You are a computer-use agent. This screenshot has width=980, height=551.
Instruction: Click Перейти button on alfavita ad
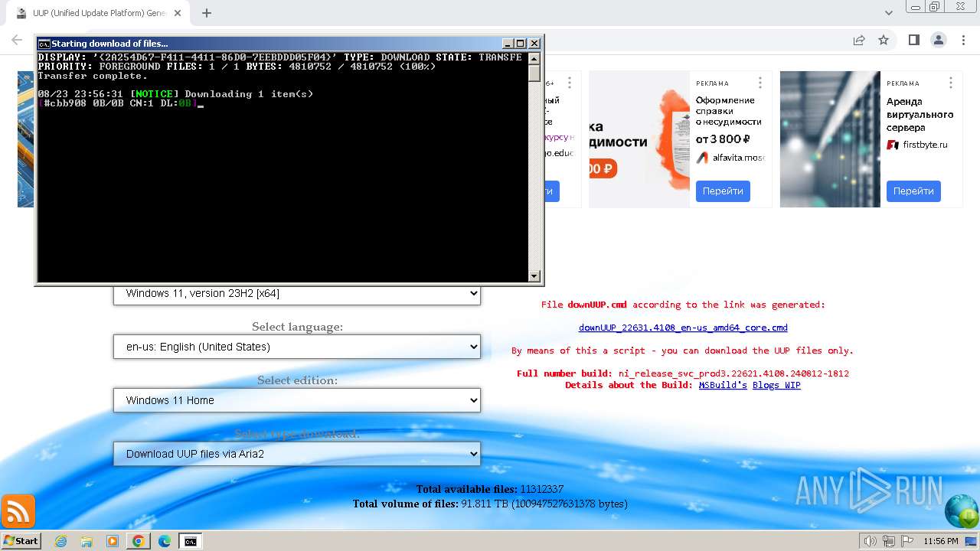point(723,191)
